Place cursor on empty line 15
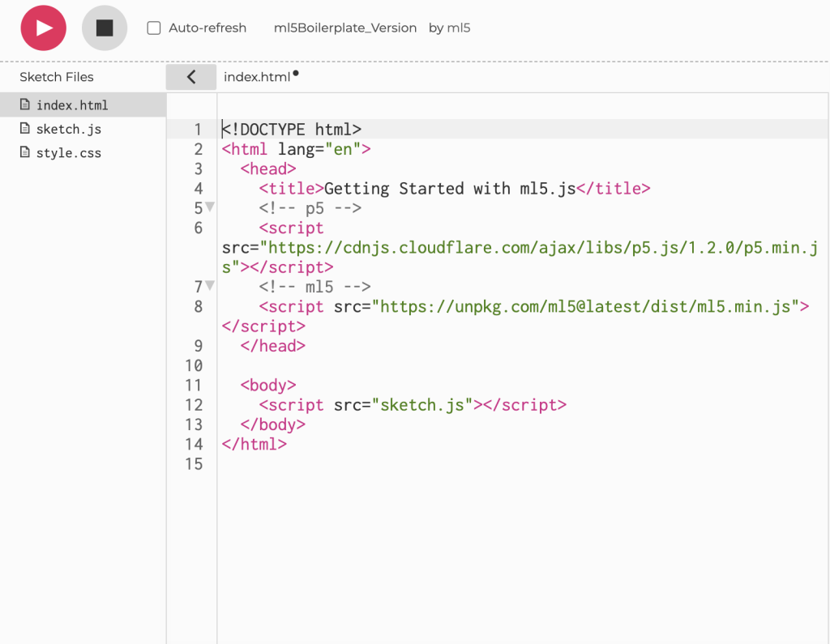 405,464
